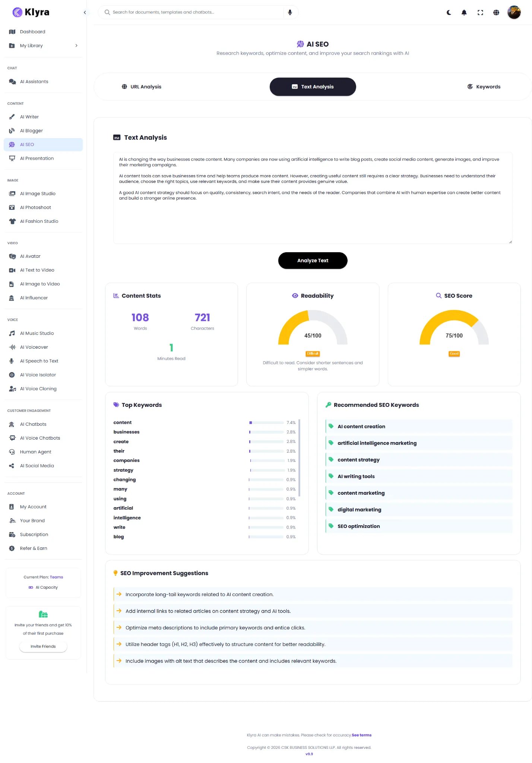Click the 'businesses' keyword row
This screenshot has height=763, width=532.
coord(205,432)
